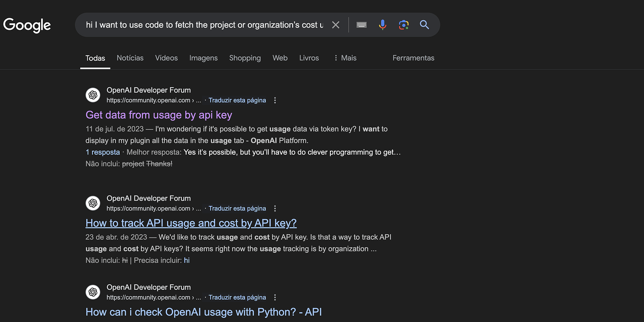Switch to the Imagens results tab

[203, 58]
